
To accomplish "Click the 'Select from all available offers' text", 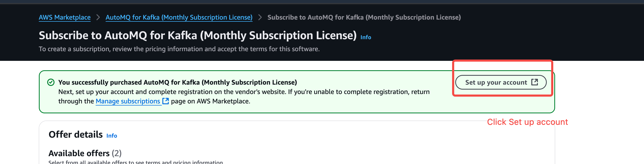I will click(136, 162).
